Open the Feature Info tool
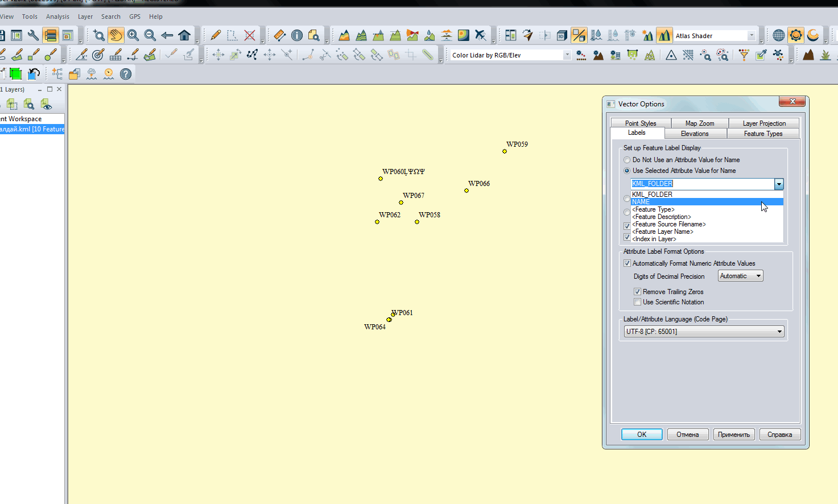The image size is (838, 504). (x=297, y=35)
